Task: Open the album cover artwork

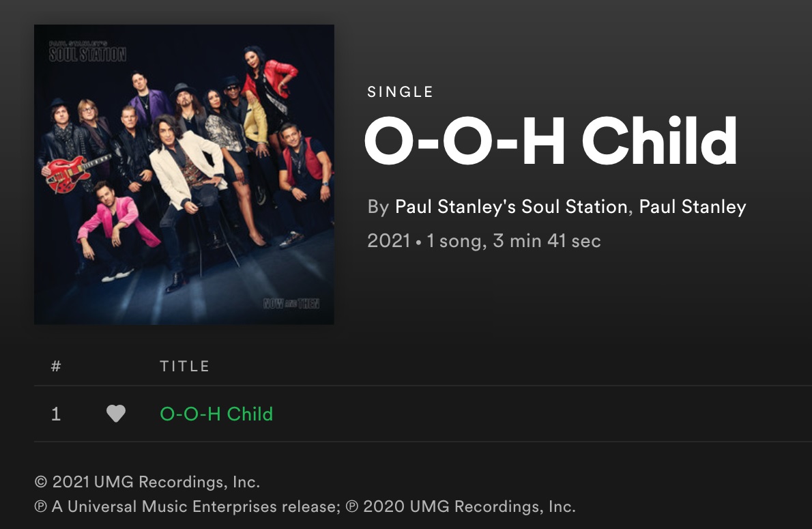Action: pyautogui.click(x=184, y=175)
